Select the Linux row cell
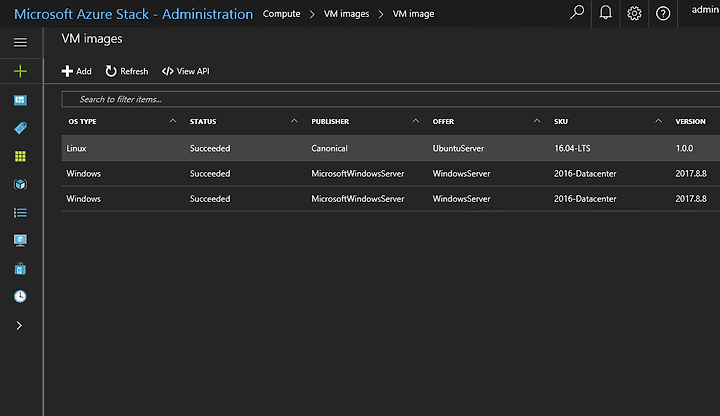Viewport: 720px width, 416px height. 76,148
